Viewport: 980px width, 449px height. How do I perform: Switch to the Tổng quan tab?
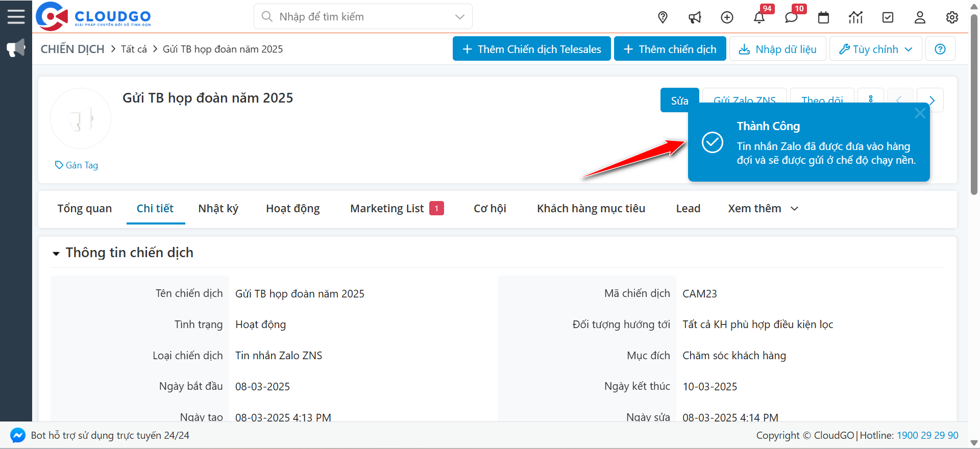coord(84,209)
